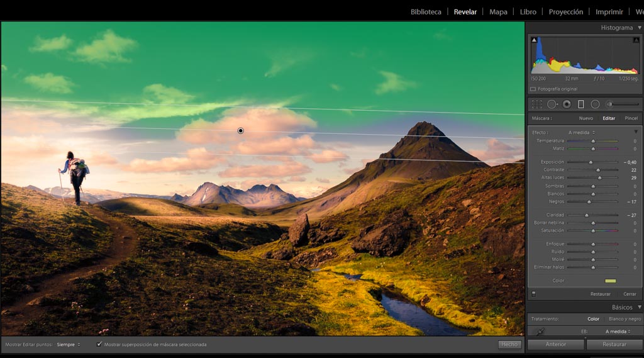This screenshot has height=358, width=644.
Task: Click the Graduated Filter tool icon
Action: pos(581,104)
